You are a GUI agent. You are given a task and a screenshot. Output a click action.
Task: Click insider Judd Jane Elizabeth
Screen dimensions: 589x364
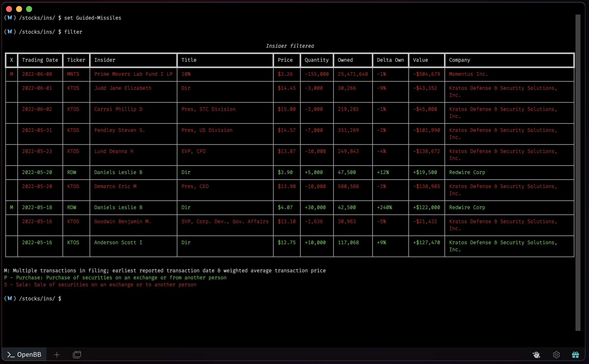coord(123,88)
